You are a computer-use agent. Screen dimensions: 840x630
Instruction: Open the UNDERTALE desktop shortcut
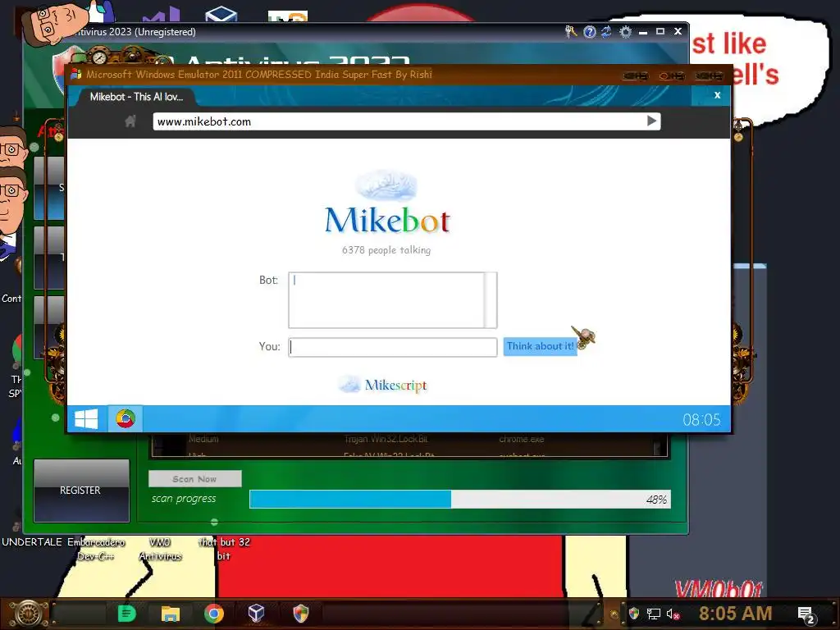(x=32, y=542)
